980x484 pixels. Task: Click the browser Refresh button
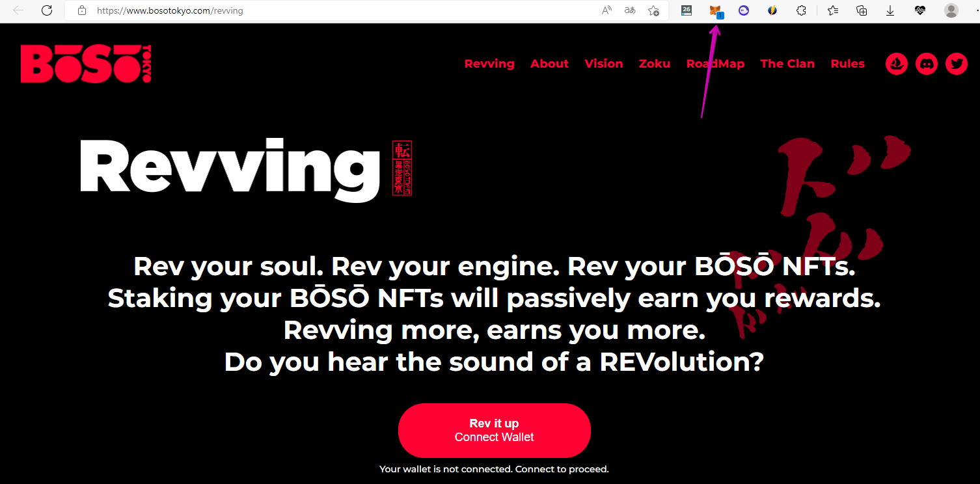pos(47,10)
